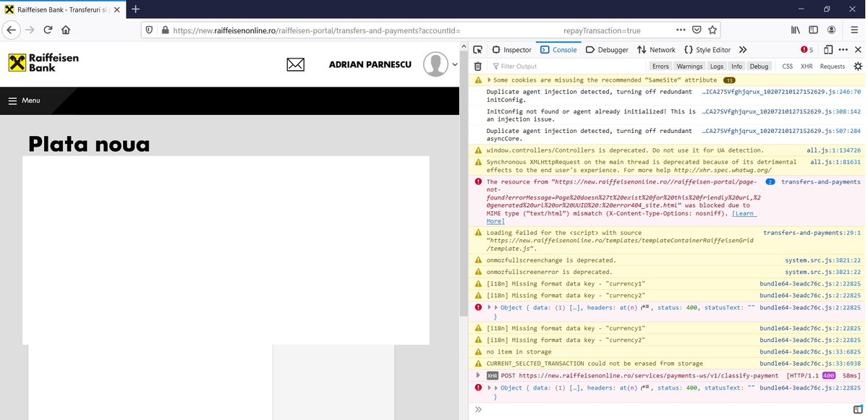Open the Network tab
The image size is (868, 420).
coord(656,50)
